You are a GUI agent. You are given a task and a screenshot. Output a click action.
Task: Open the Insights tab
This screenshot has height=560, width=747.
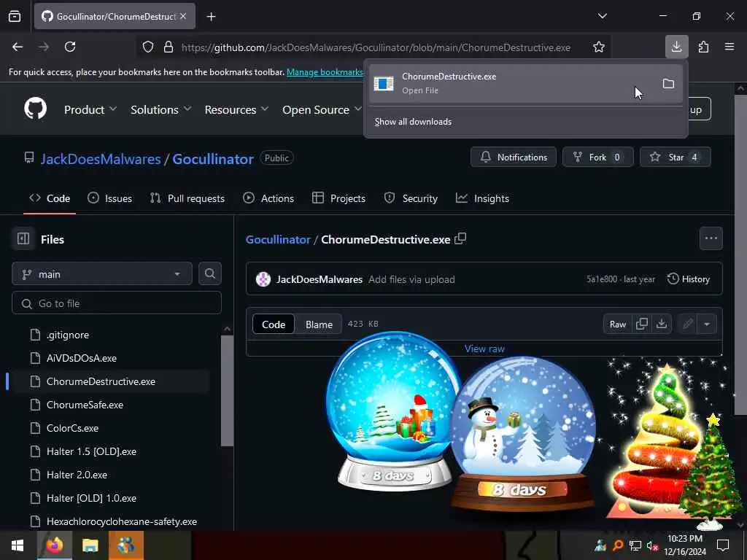pyautogui.click(x=482, y=198)
